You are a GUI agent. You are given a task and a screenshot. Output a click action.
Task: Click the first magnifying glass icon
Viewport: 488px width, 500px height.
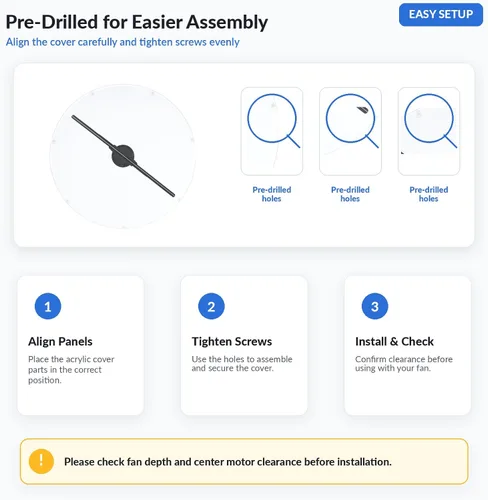click(274, 121)
